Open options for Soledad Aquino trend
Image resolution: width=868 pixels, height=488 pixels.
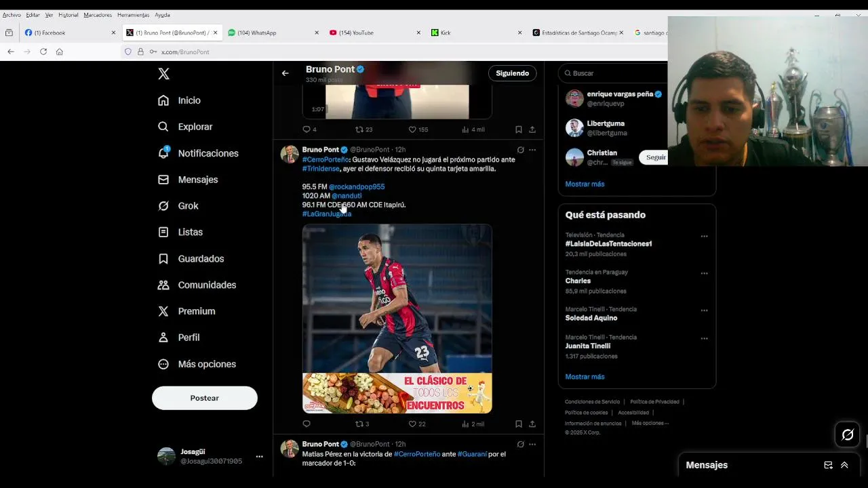point(704,310)
